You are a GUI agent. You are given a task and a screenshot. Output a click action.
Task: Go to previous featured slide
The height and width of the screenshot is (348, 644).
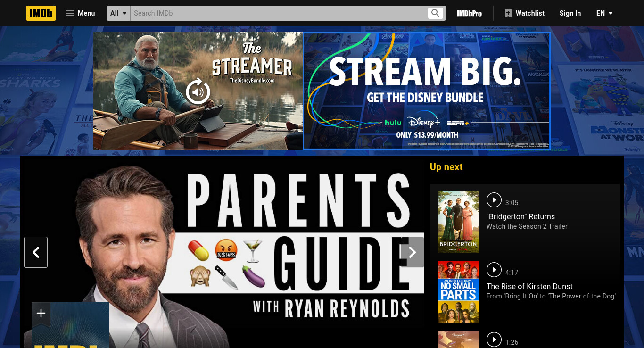[x=36, y=252]
